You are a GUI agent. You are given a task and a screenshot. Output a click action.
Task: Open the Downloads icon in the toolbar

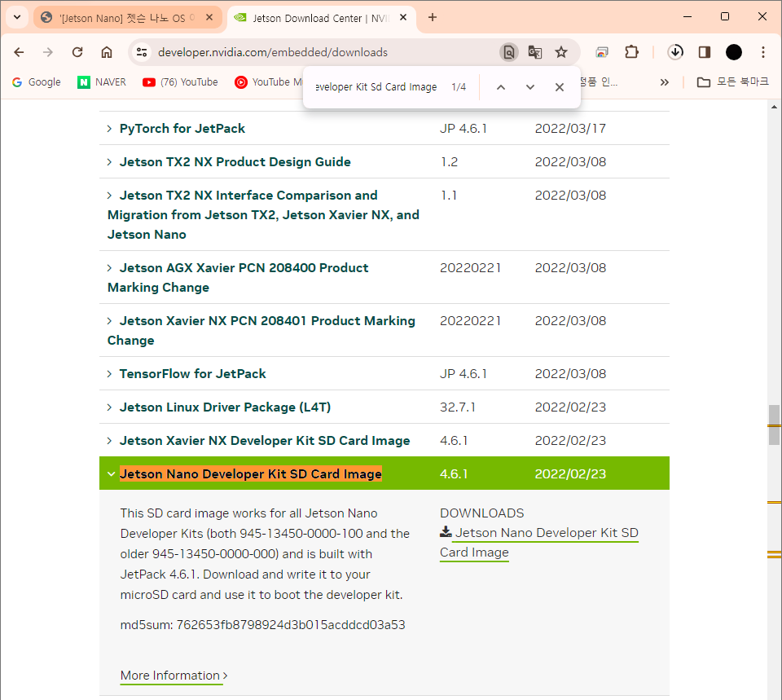[675, 52]
